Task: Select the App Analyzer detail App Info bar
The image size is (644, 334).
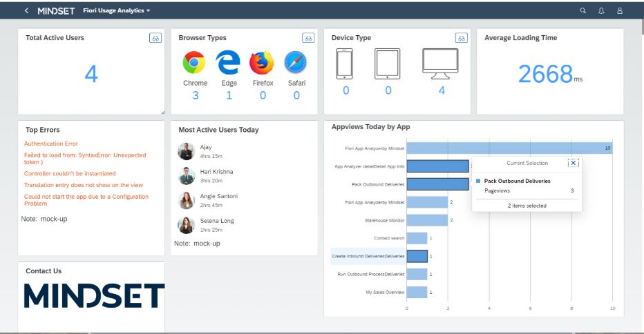Action: tap(437, 166)
